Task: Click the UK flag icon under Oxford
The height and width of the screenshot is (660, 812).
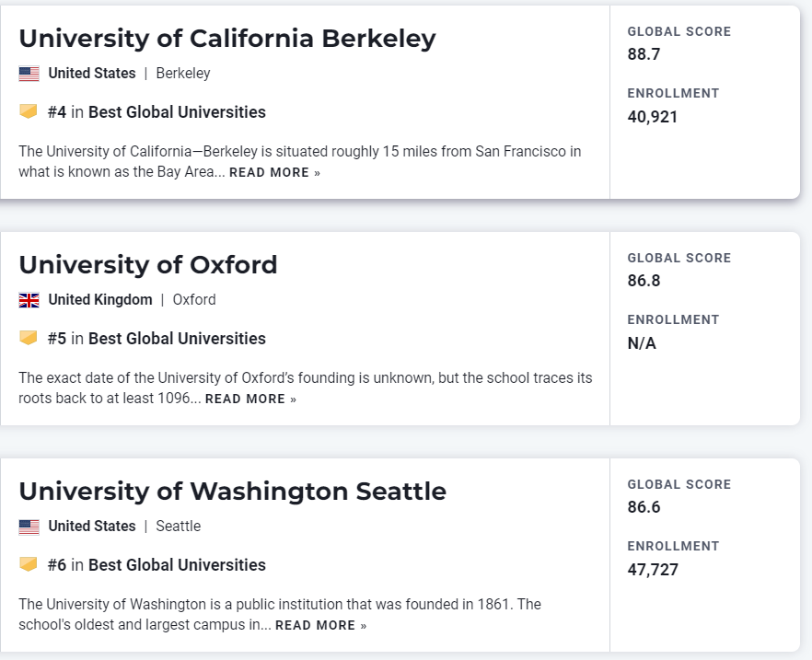Action: (x=29, y=300)
